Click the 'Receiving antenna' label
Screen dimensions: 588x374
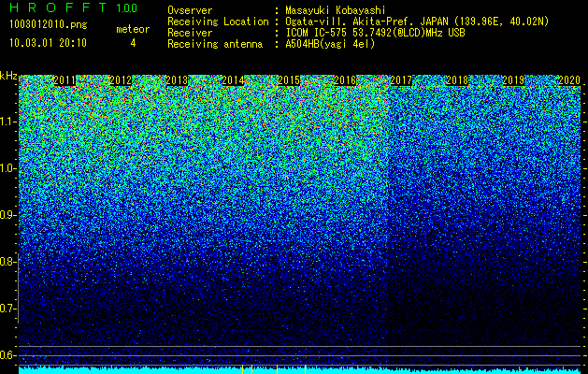coord(215,44)
